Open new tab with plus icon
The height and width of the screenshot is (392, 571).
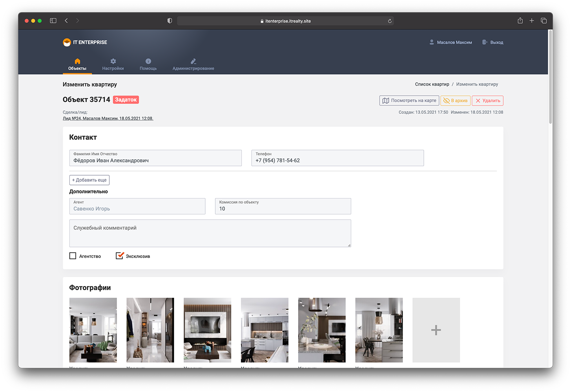click(x=532, y=21)
